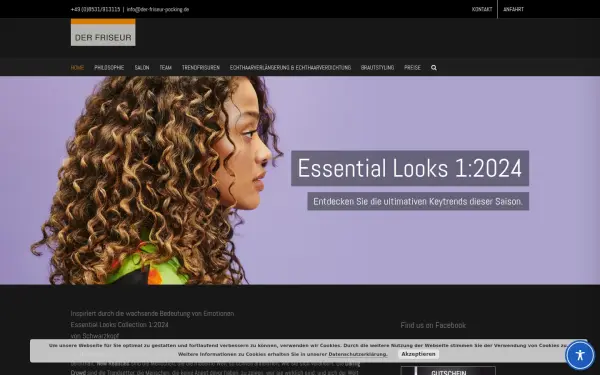Viewport: 600px width, 375px height.
Task: Select Team in the navigation bar
Action: 165,68
